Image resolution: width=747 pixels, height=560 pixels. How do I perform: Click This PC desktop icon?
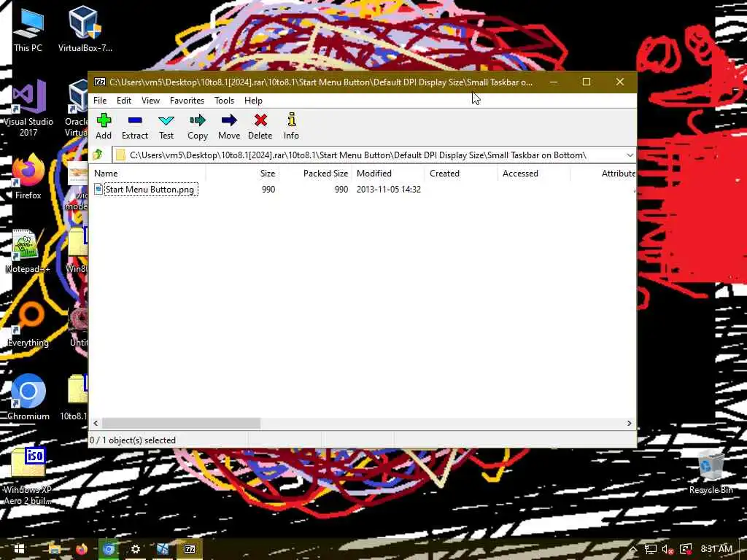(x=28, y=30)
